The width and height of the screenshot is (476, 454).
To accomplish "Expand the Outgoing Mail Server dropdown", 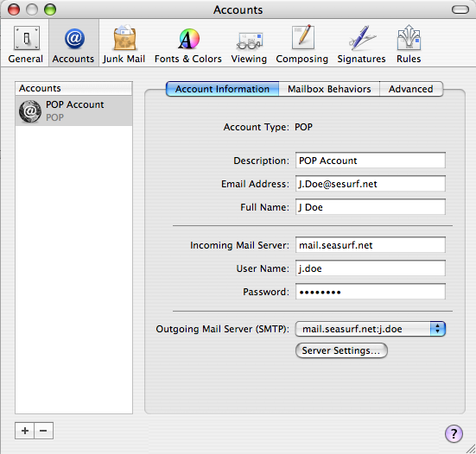I will click(371, 329).
